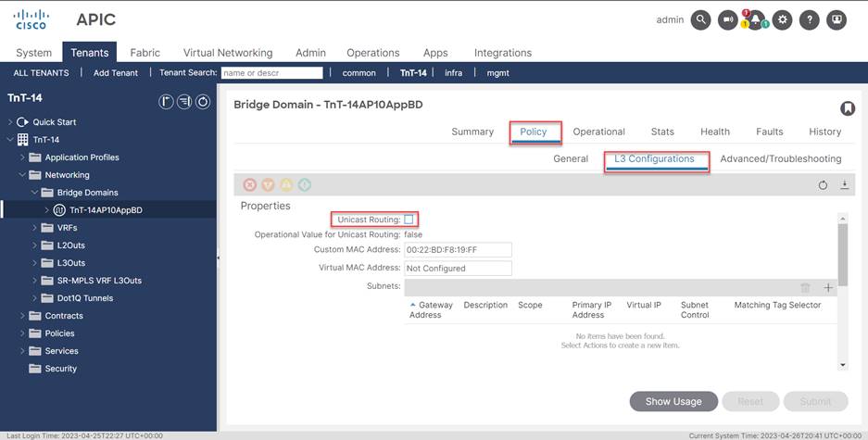Open the Advanced/Troubleshooting sub-tab
This screenshot has height=440, width=868.
(x=781, y=158)
